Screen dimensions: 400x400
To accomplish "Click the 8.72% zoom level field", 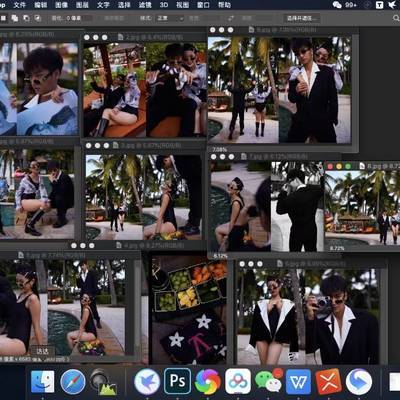I will 337,248.
